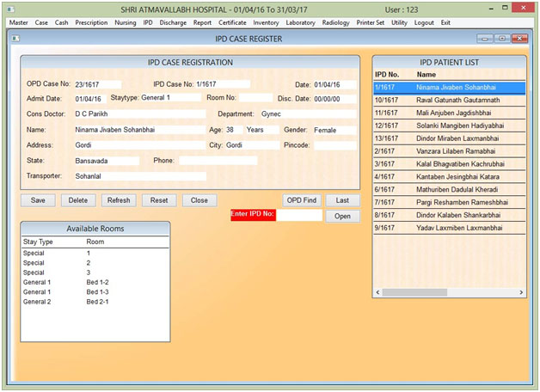Click the Refresh button
Screen dimensions: 540x392
(118, 200)
